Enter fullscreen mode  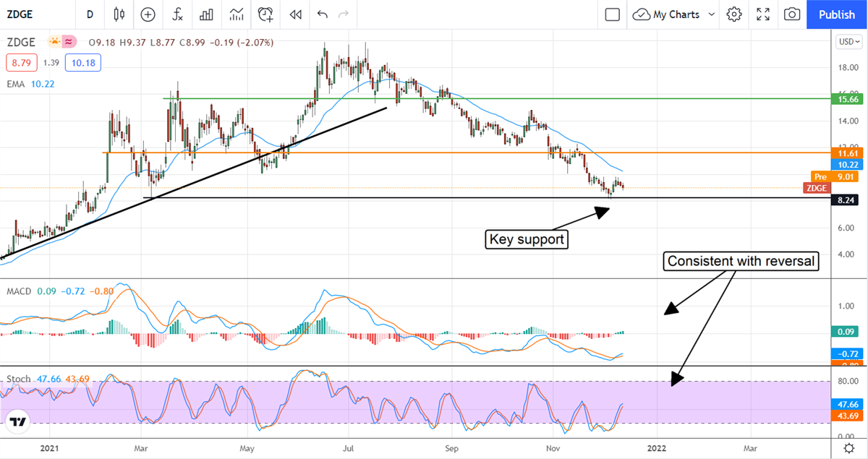(x=763, y=14)
